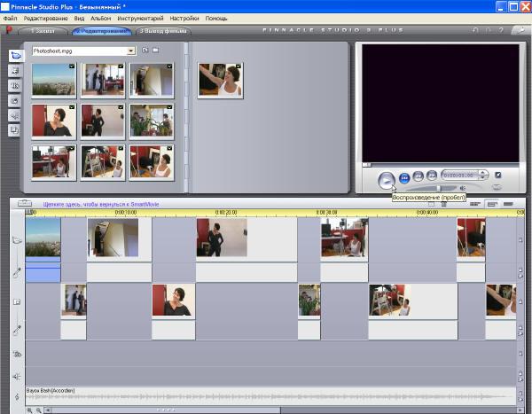532x414 pixels.
Task: Open the transitions album section
Action: click(x=14, y=71)
